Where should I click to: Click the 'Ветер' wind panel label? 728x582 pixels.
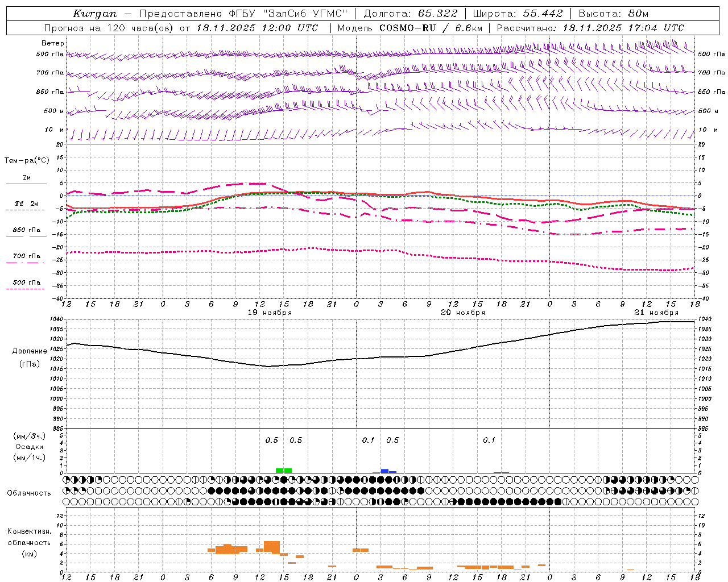pos(53,43)
